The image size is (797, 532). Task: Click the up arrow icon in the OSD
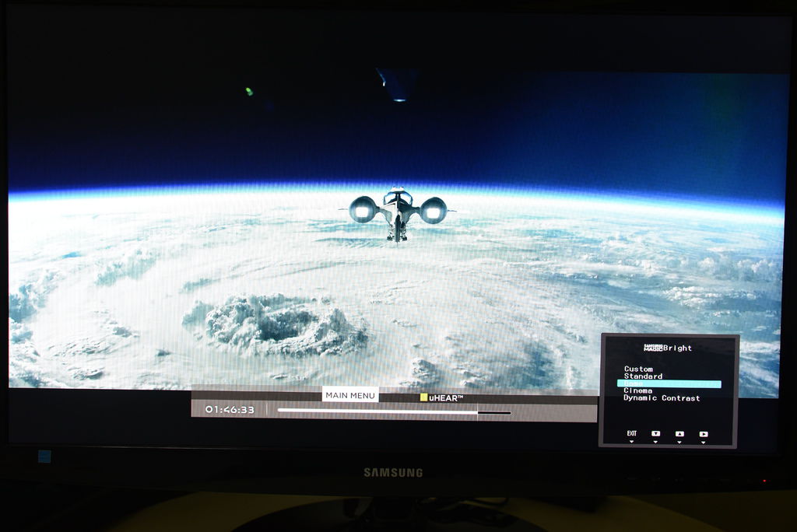click(679, 433)
